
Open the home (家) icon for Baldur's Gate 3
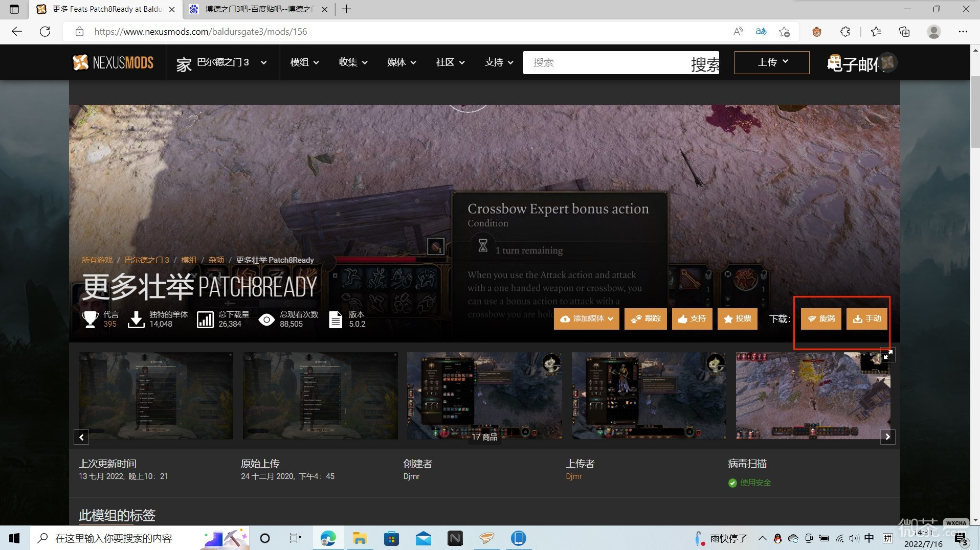[184, 63]
